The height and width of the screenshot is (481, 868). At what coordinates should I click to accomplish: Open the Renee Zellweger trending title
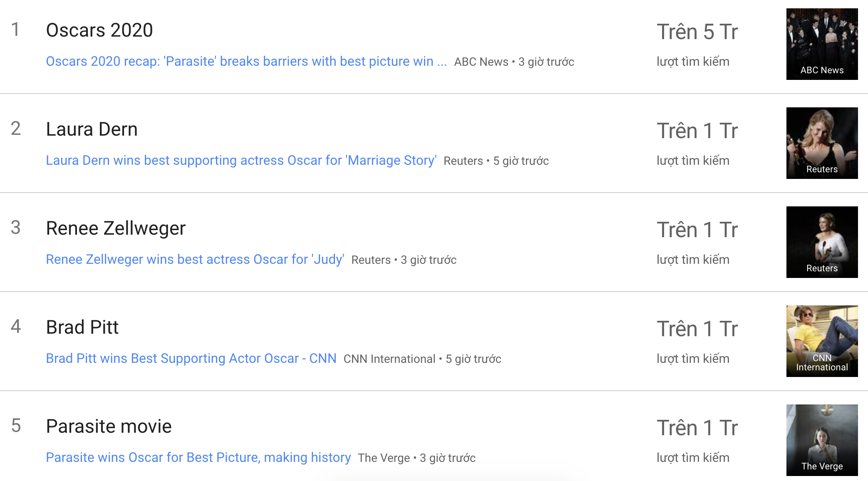pos(116,228)
